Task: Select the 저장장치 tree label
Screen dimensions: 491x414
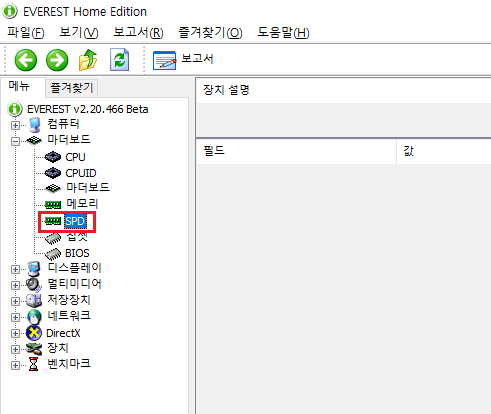Action: pyautogui.click(x=69, y=300)
